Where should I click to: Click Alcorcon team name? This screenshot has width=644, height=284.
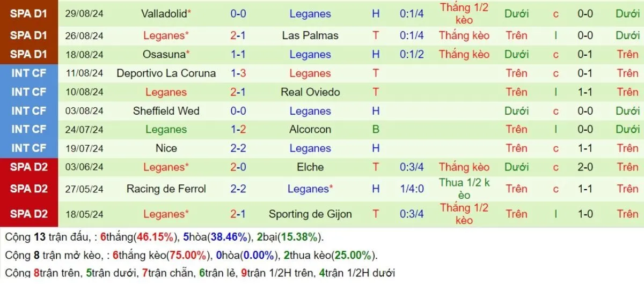(310, 129)
